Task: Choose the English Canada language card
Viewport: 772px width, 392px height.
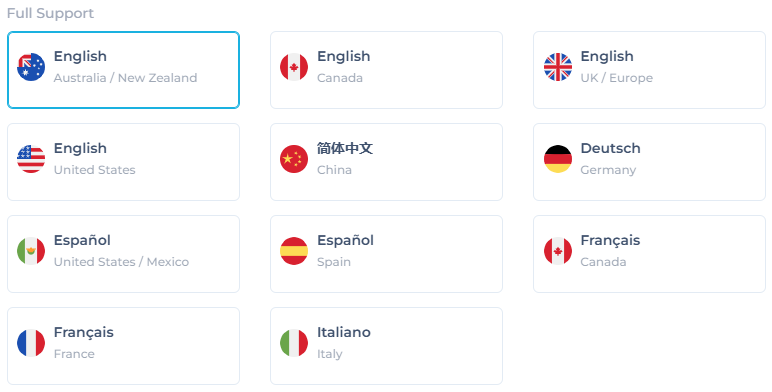Action: (386, 70)
